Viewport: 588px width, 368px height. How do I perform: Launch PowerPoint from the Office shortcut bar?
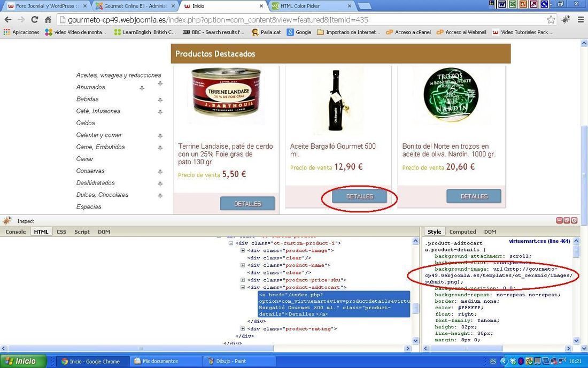(x=523, y=4)
